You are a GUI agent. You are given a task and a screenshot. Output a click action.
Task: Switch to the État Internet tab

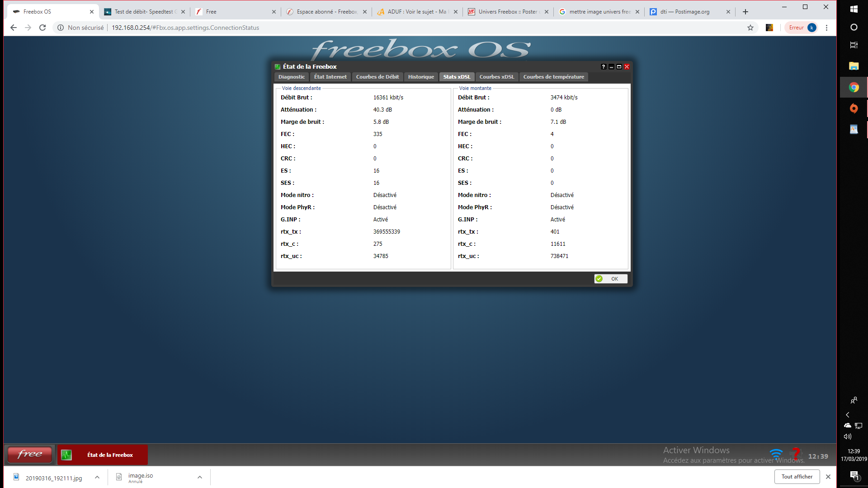point(330,77)
